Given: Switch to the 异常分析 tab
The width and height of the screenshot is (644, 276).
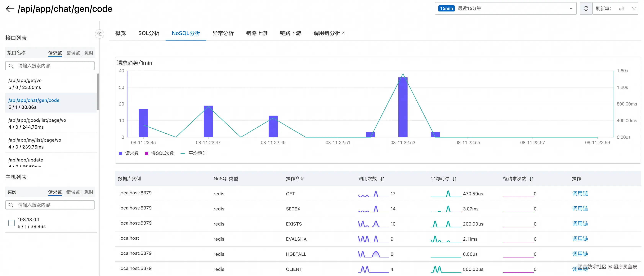Looking at the screenshot, I should [223, 33].
